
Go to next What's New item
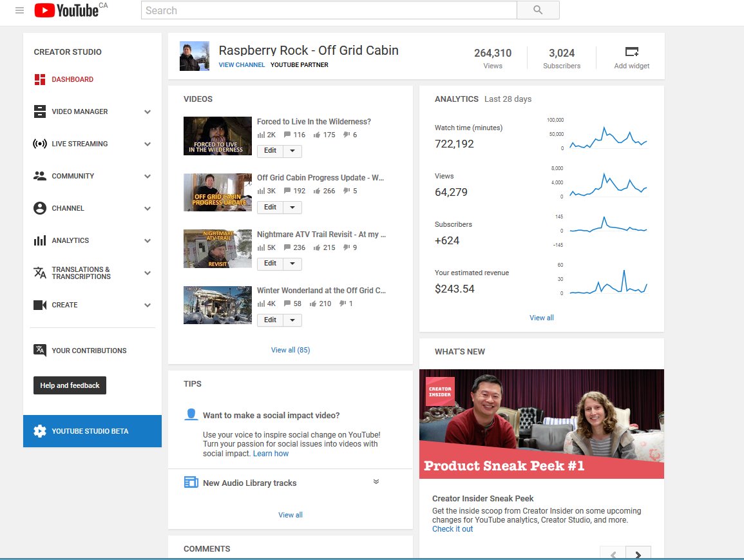638,554
